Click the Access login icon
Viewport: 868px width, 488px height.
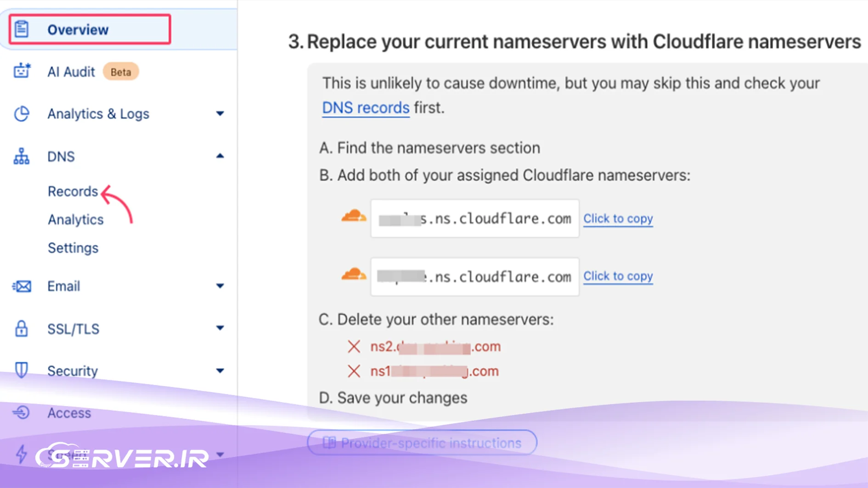[x=21, y=413]
